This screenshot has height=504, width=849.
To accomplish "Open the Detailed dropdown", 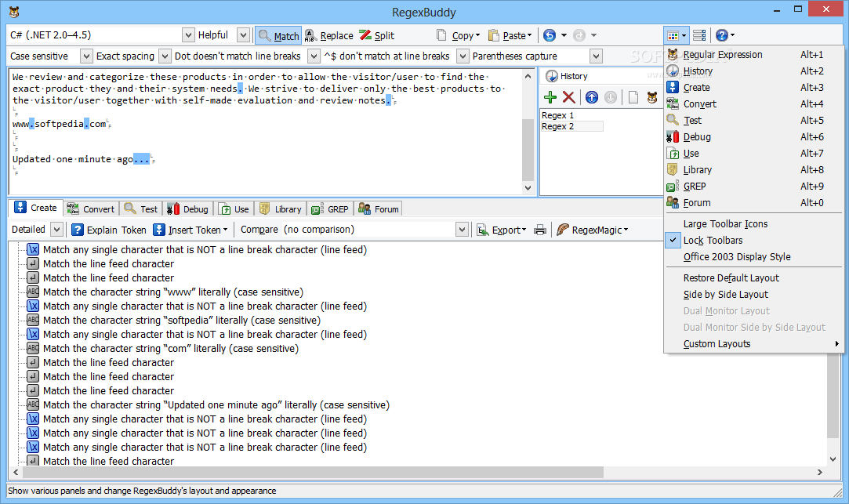I will (x=57, y=230).
